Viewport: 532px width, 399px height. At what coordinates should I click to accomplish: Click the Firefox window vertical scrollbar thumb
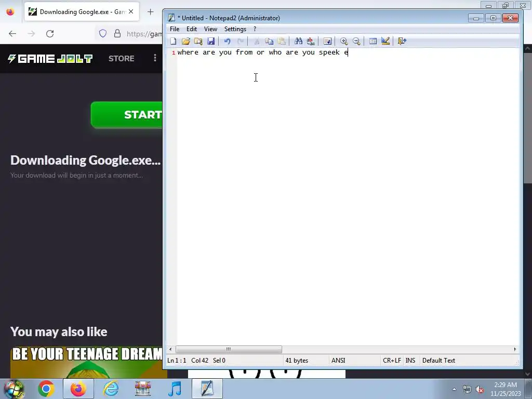pyautogui.click(x=528, y=118)
